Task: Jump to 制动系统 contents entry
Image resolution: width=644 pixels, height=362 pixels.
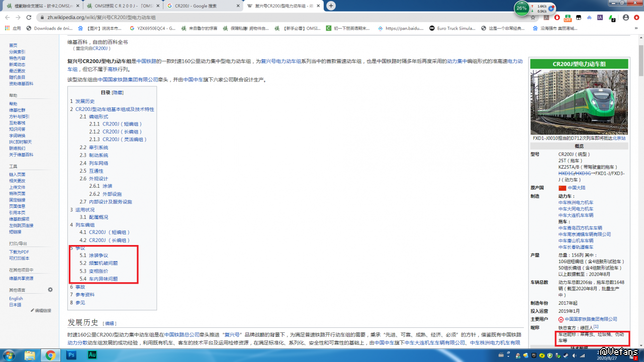Action: pos(99,155)
